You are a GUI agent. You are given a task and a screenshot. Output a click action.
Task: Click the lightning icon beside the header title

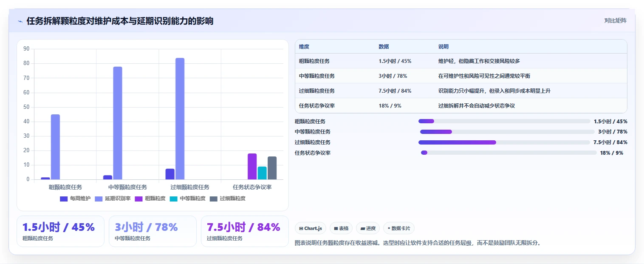(x=20, y=21)
